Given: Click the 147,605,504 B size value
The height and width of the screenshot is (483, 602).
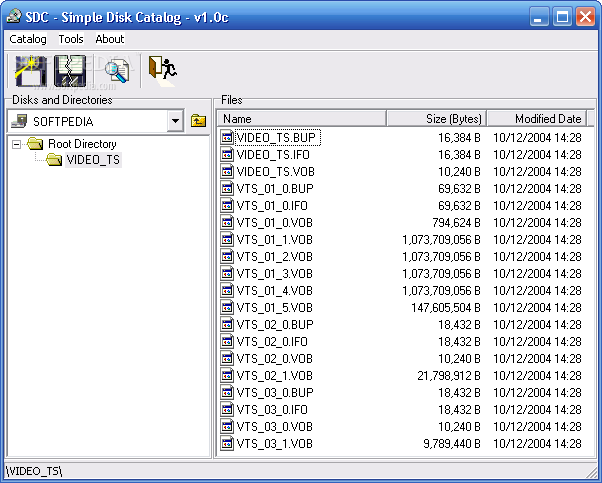Looking at the screenshot, I should (x=446, y=308).
